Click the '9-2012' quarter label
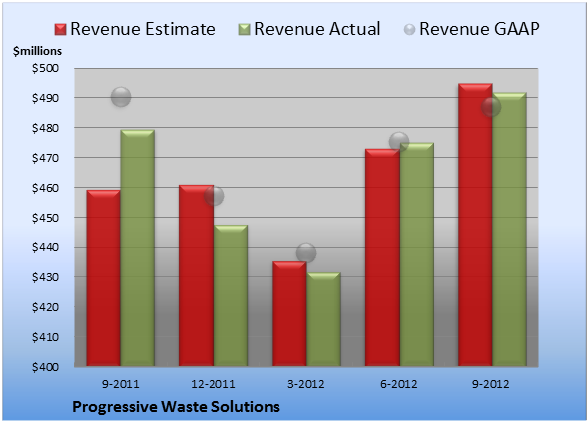Screen dimensions: 588x422 [x=491, y=384]
